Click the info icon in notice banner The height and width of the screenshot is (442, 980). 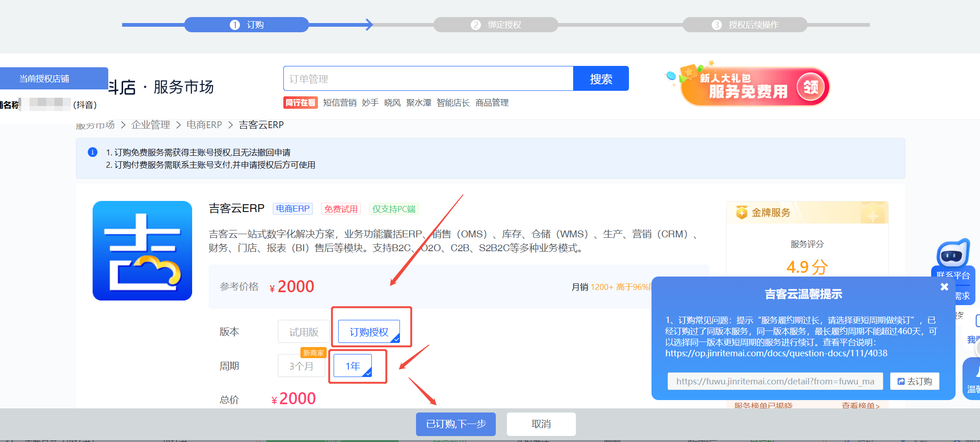pos(93,152)
